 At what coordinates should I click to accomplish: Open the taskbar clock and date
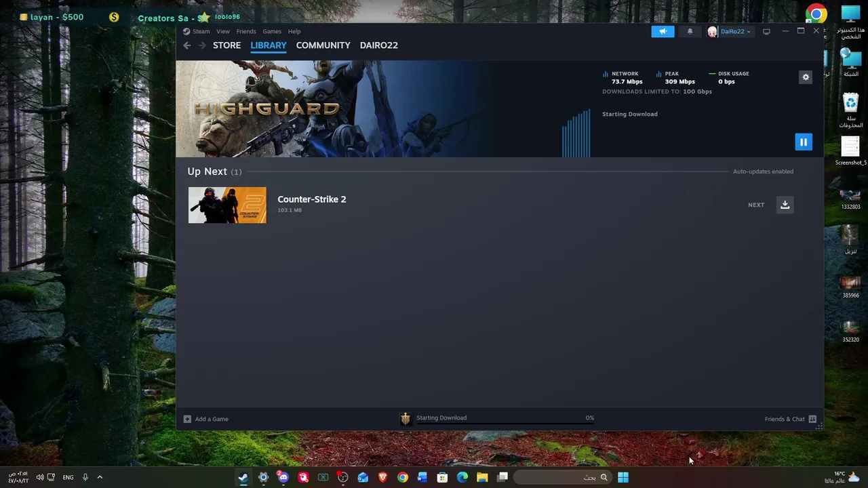click(18, 477)
